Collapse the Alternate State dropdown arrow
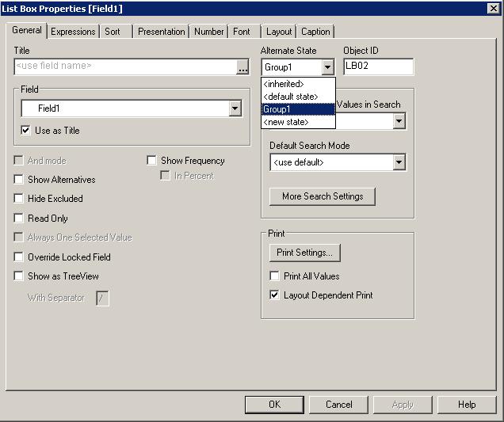The width and height of the screenshot is (504, 422). tap(328, 68)
